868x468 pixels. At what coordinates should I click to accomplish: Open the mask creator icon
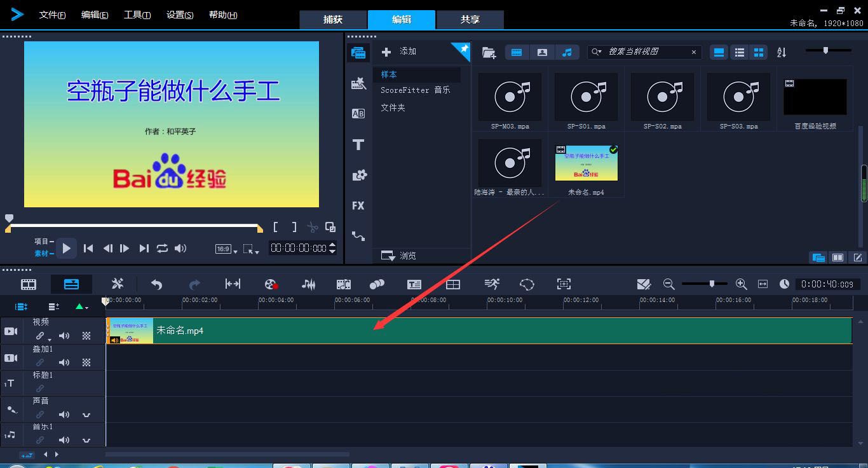coord(527,284)
